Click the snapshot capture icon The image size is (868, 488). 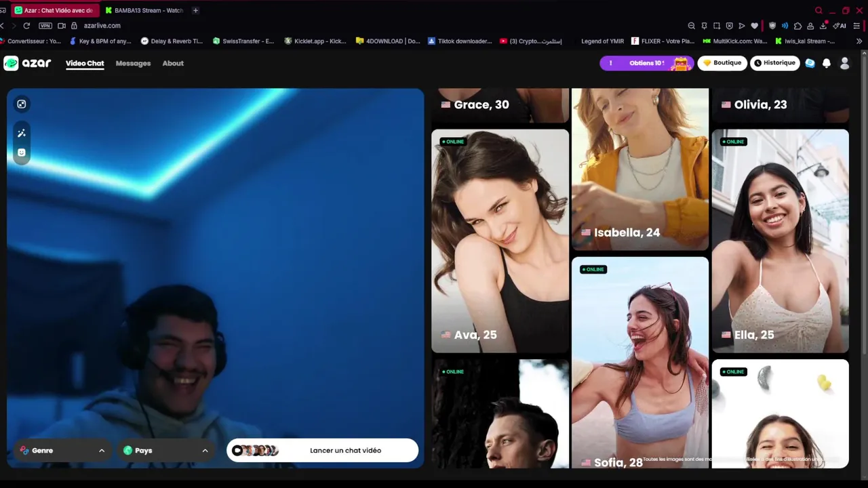[717, 26]
